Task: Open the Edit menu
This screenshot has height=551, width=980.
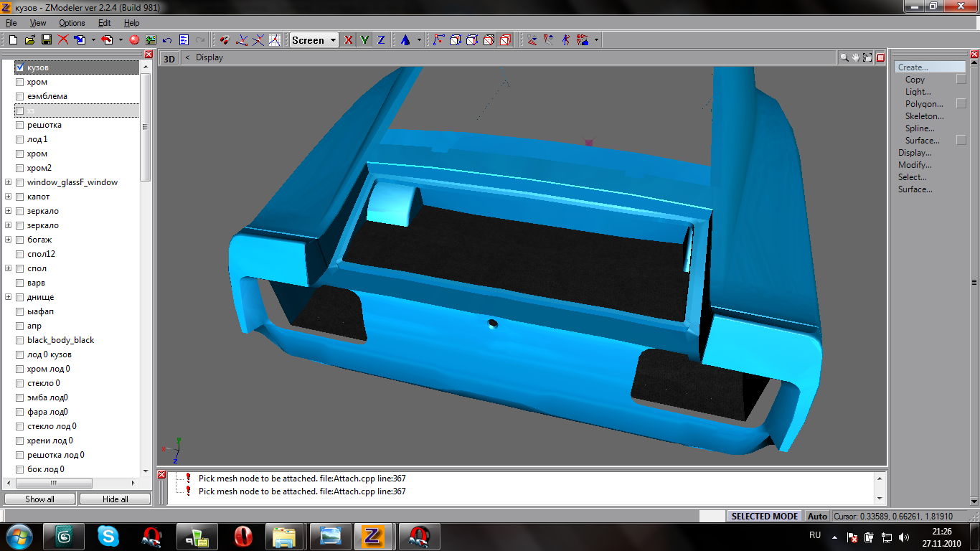Action: [104, 23]
